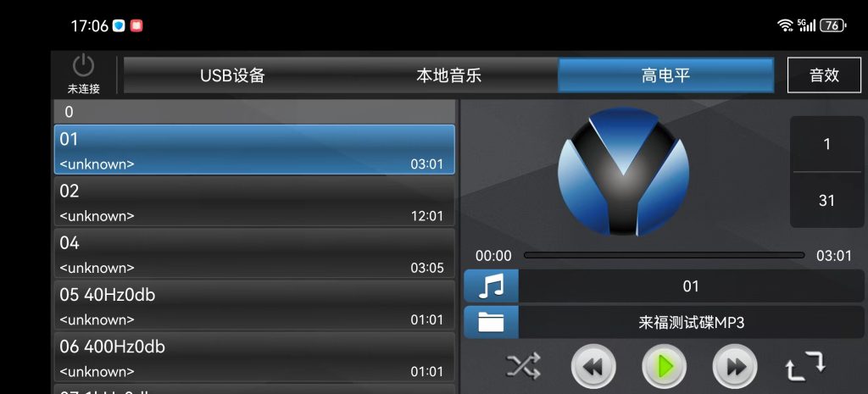Click the music note icon
The height and width of the screenshot is (394, 868).
pyautogui.click(x=491, y=286)
